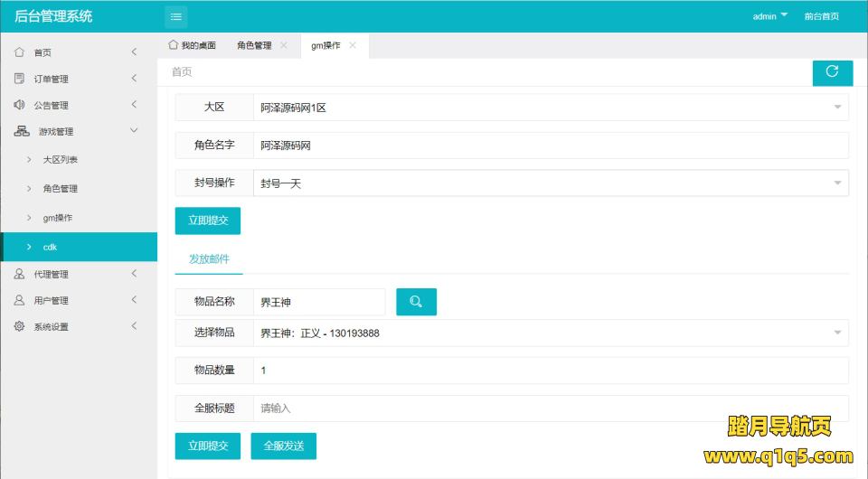Switch to the 我的桌面 tab

[x=193, y=45]
